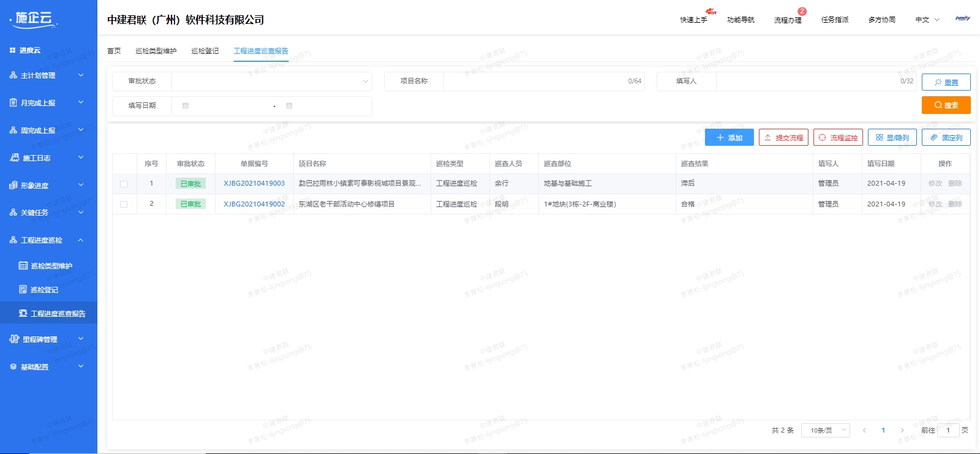The height and width of the screenshot is (454, 980).
Task: Expand 里程碑管理 chevron
Action: [81, 338]
